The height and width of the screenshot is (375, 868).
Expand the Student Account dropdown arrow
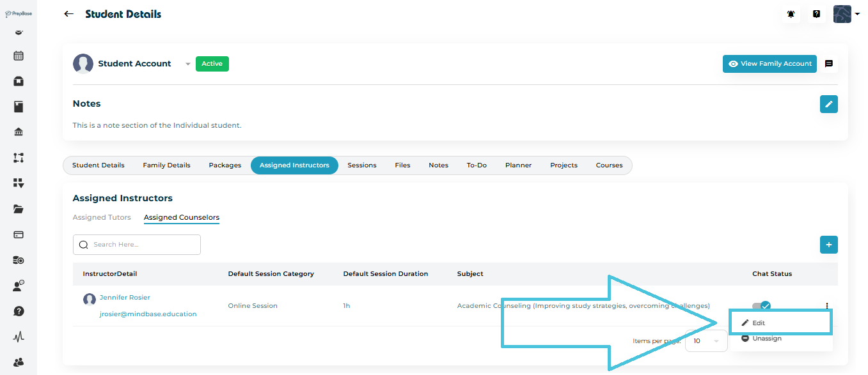pyautogui.click(x=187, y=64)
